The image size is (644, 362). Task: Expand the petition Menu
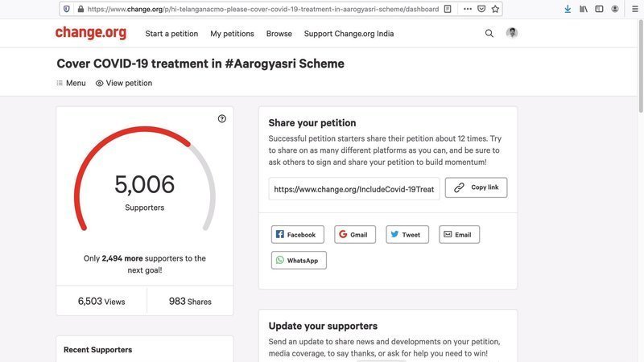71,83
